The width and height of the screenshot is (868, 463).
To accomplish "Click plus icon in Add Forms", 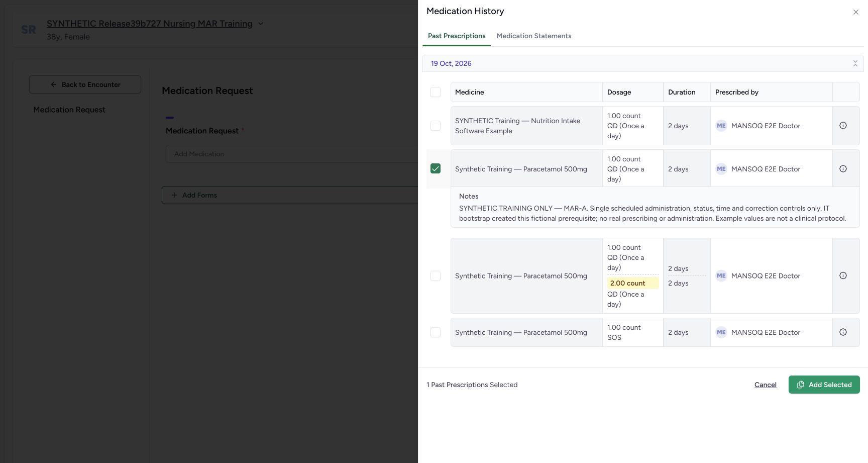I will [174, 195].
